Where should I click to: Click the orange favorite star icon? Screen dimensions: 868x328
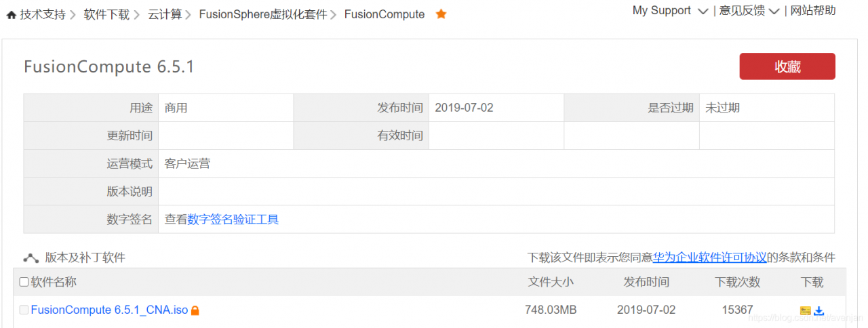point(441,14)
